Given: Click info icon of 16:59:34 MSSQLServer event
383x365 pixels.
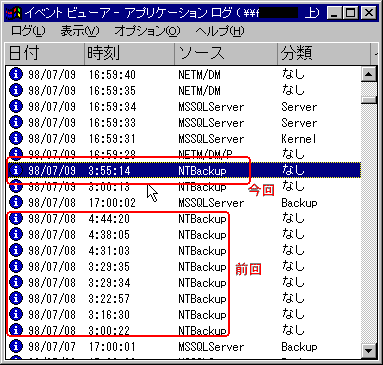Looking at the screenshot, I should (16, 106).
